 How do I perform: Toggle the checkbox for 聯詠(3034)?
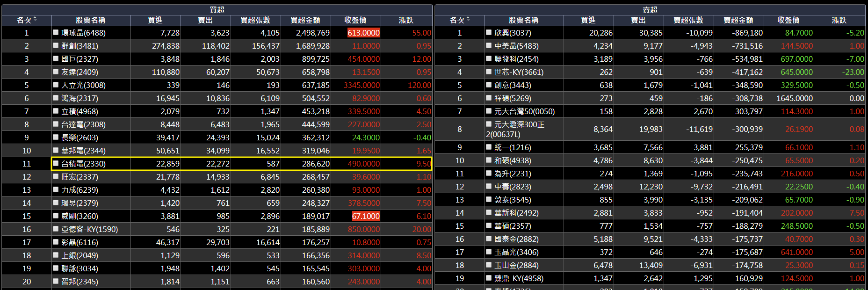coord(56,268)
